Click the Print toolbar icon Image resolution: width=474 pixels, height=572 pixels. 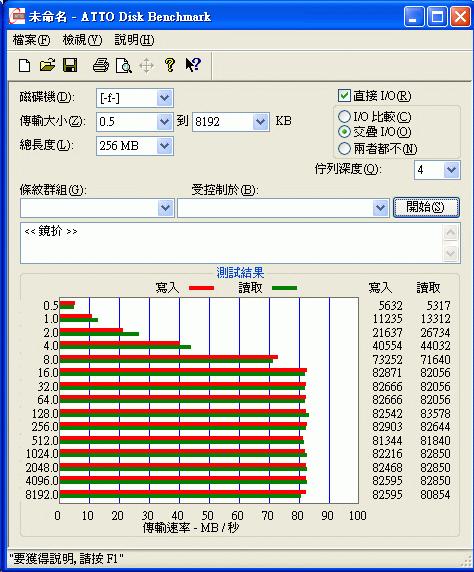click(101, 66)
